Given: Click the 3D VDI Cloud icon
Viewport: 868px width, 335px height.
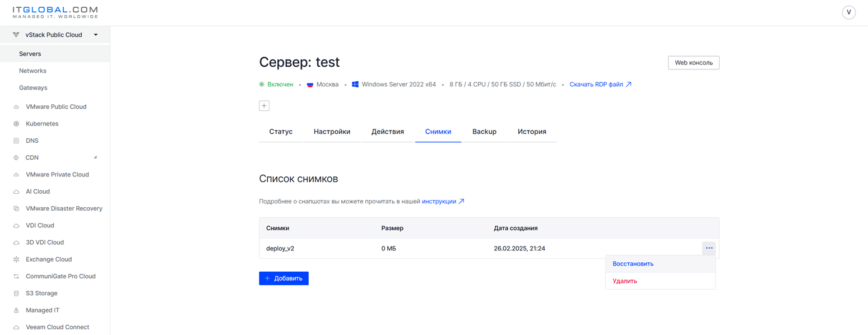Looking at the screenshot, I should (16, 243).
